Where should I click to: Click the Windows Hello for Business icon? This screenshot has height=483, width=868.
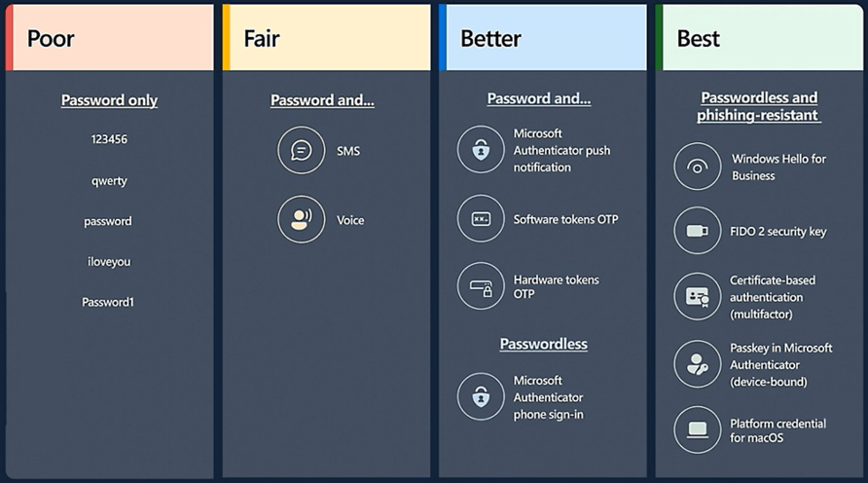coord(698,167)
